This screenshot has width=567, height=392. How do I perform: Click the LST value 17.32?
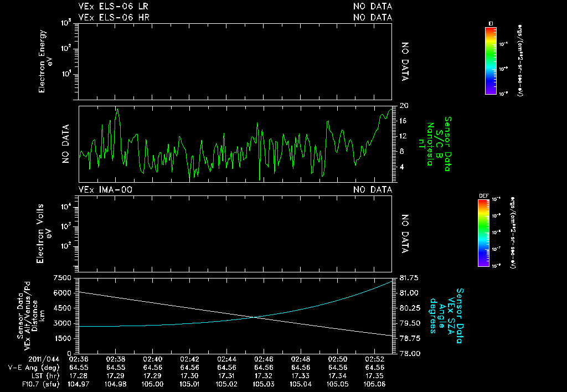264,376
